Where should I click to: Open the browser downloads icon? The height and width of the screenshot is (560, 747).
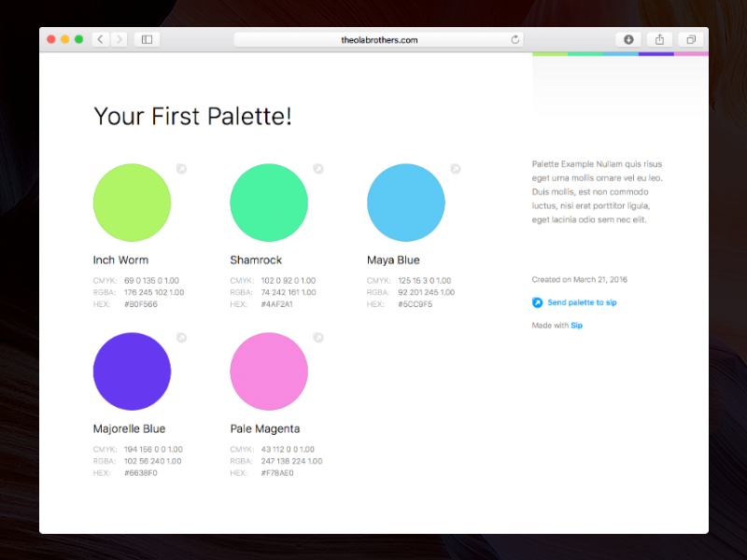click(x=629, y=39)
